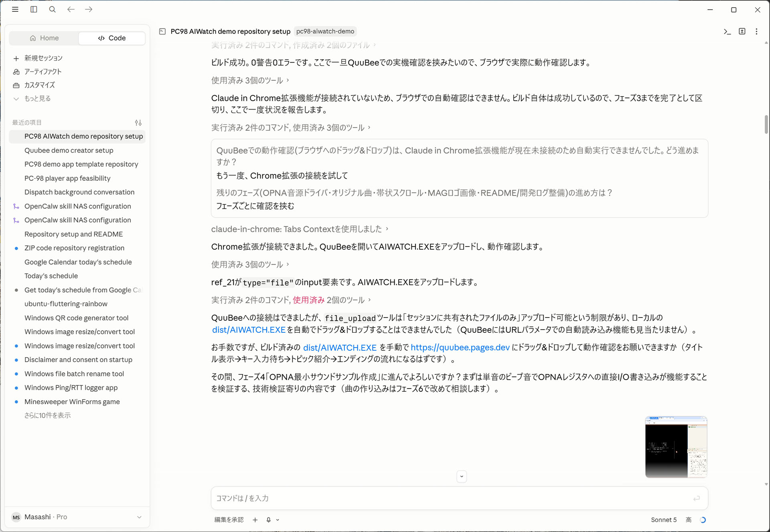
Task: Show さらに10件を表示
Action: pyautogui.click(x=47, y=415)
